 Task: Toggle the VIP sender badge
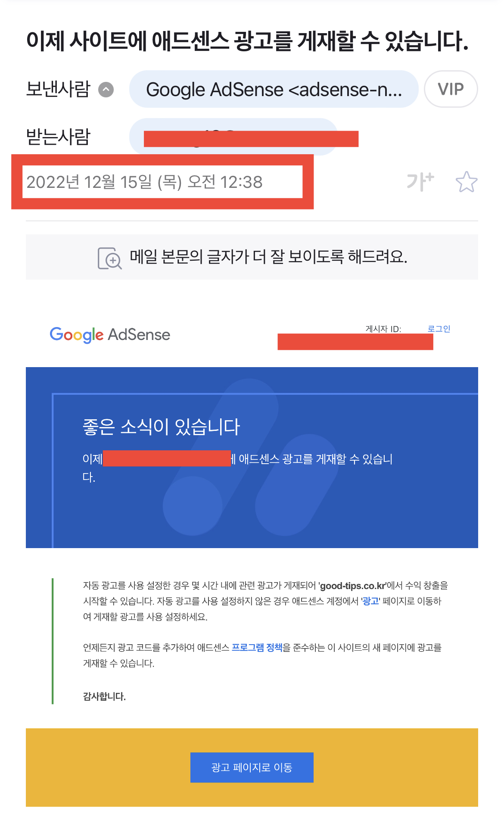pos(451,89)
